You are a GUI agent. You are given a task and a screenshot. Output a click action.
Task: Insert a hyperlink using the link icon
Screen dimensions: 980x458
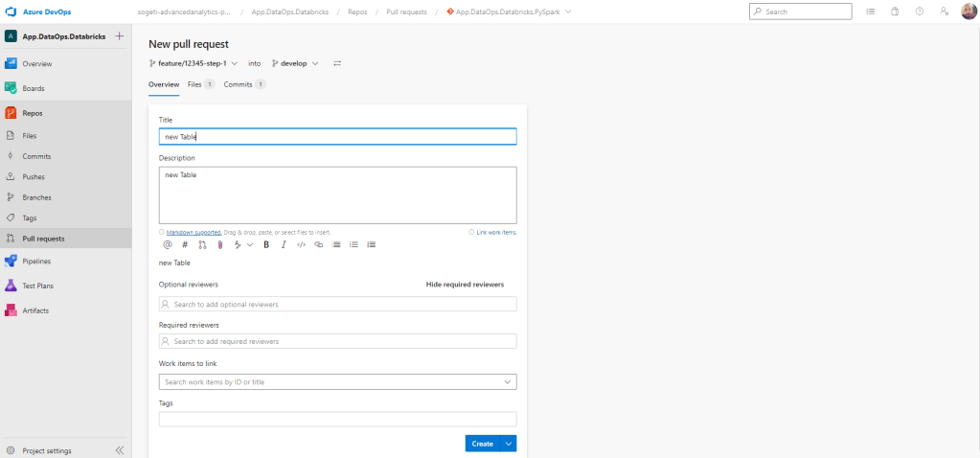click(x=318, y=244)
